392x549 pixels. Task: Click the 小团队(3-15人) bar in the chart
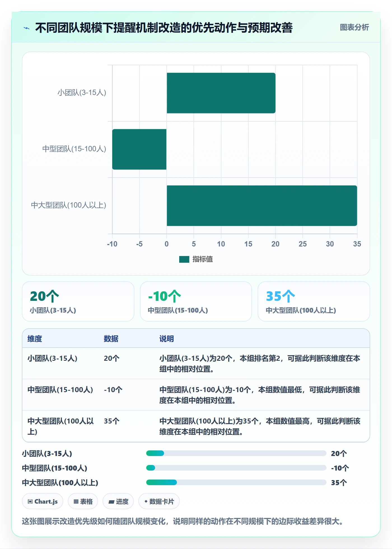point(221,93)
